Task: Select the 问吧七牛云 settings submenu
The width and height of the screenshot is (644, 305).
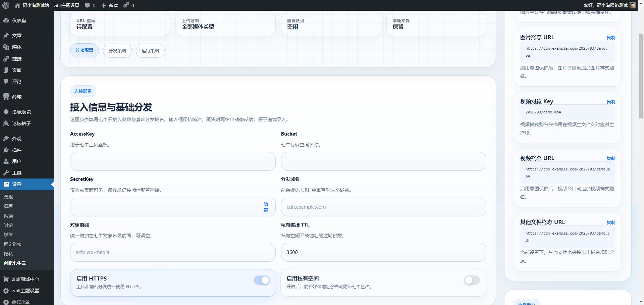Action: point(15,263)
